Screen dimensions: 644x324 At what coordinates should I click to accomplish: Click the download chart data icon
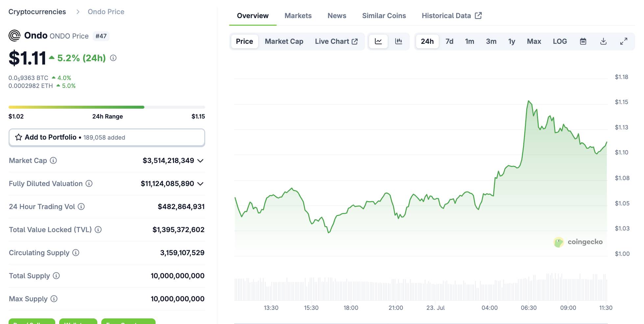tap(603, 41)
